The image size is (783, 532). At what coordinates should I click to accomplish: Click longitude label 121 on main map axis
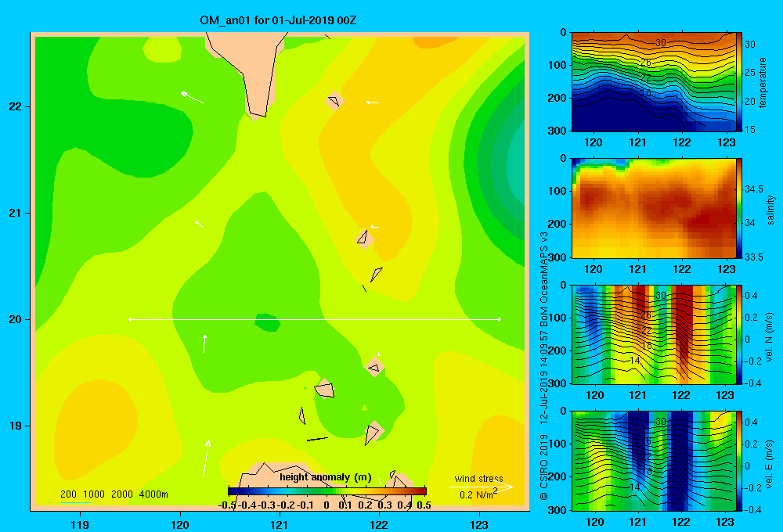(x=280, y=524)
